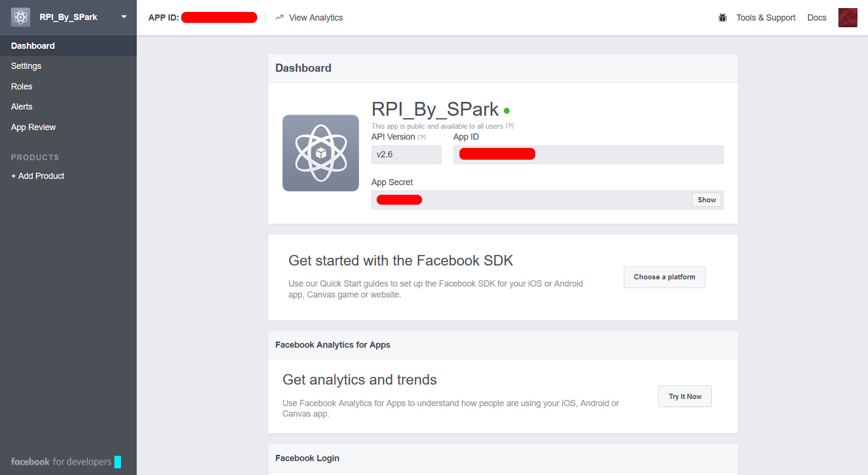Screen dimensions: 868x475
Task: Click + Add Product in the sidebar
Action: [37, 176]
